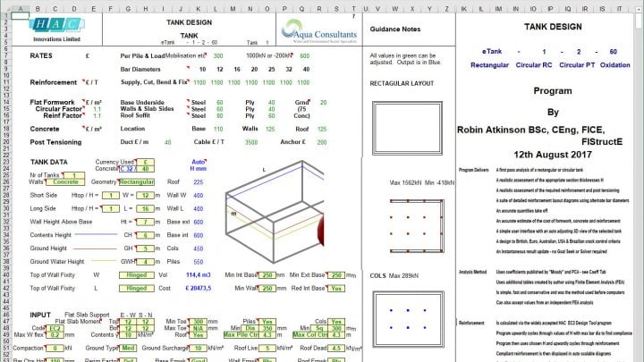Click the long side length L = 16 cell

tap(146, 208)
